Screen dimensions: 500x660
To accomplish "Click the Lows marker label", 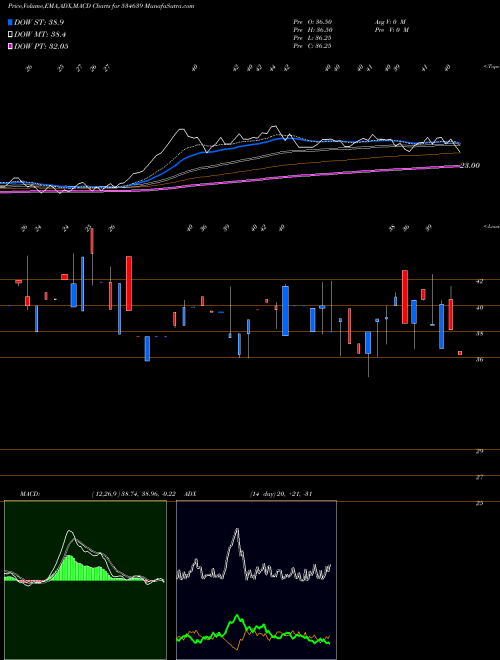I will point(491,226).
